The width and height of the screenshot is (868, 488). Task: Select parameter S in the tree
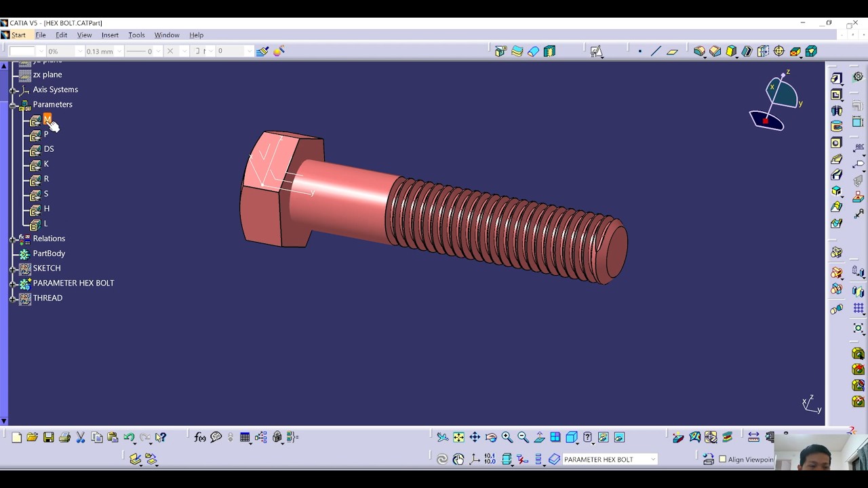point(46,194)
